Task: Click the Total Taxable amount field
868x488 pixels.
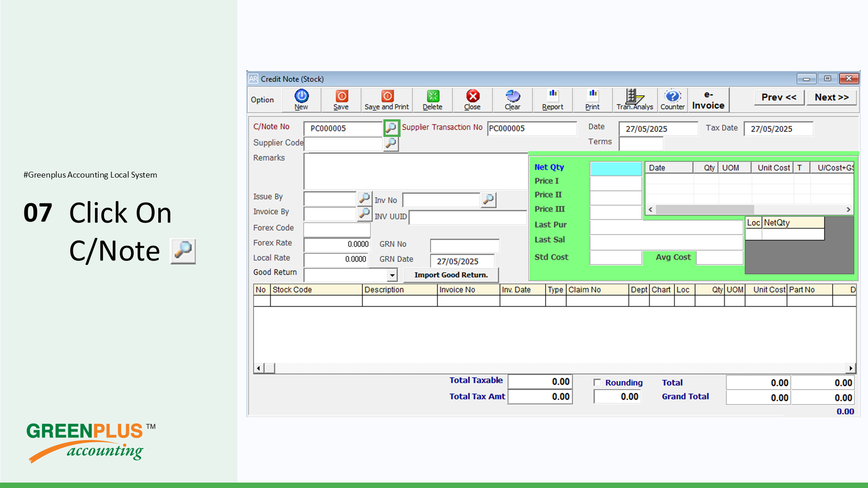Action: tap(540, 382)
